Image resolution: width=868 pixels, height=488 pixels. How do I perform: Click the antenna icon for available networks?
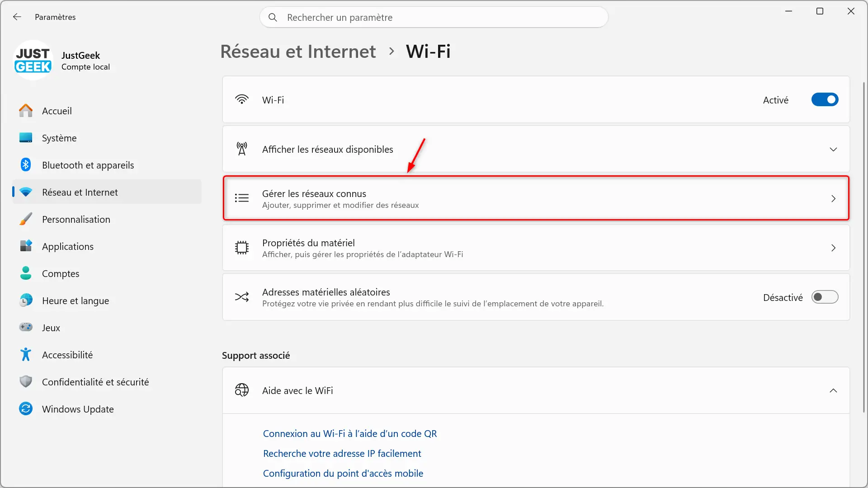pos(242,149)
